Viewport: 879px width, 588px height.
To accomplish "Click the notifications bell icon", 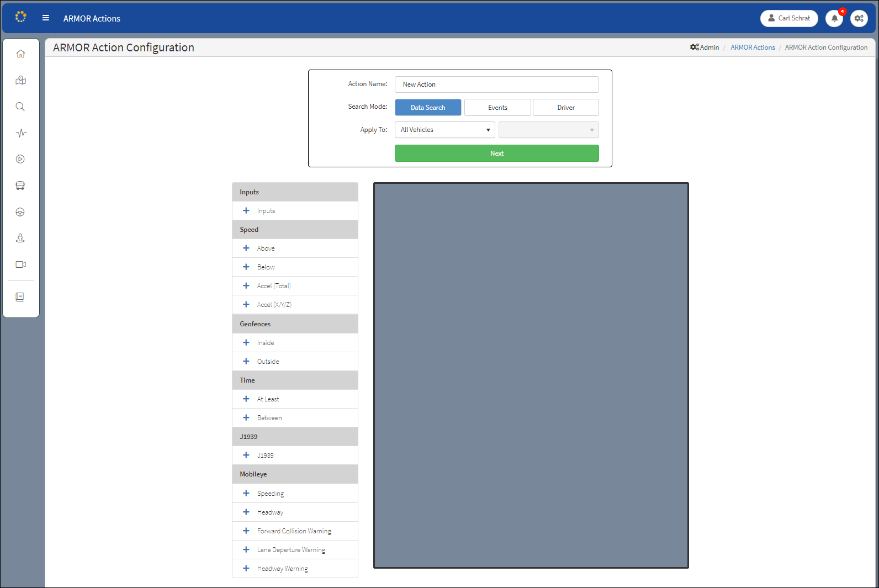I will click(x=834, y=18).
